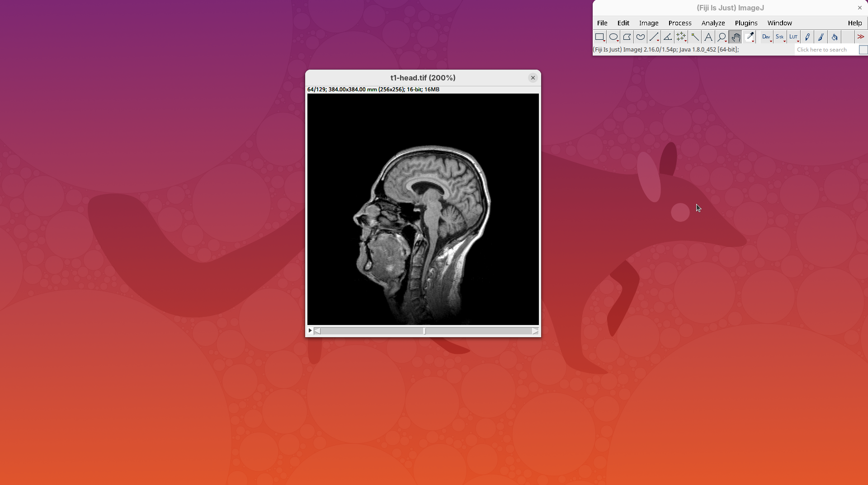The width and height of the screenshot is (868, 485).
Task: Select the Rectangle selection tool
Action: 599,37
